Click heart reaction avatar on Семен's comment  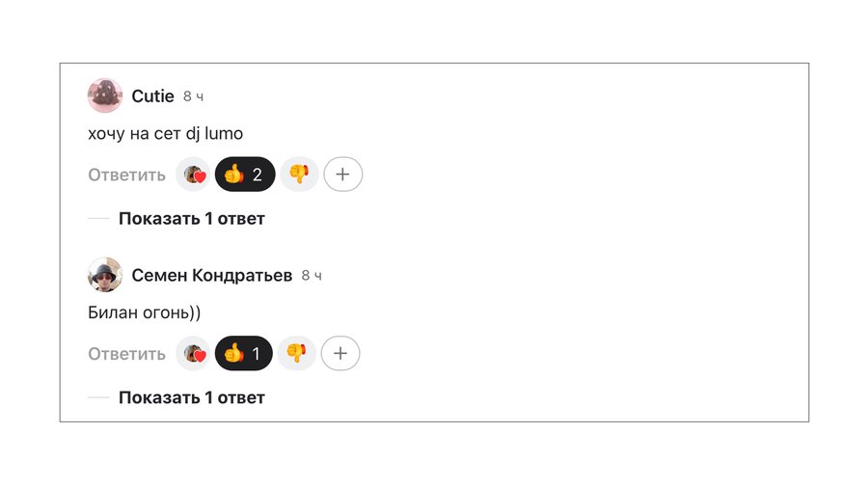tap(194, 354)
